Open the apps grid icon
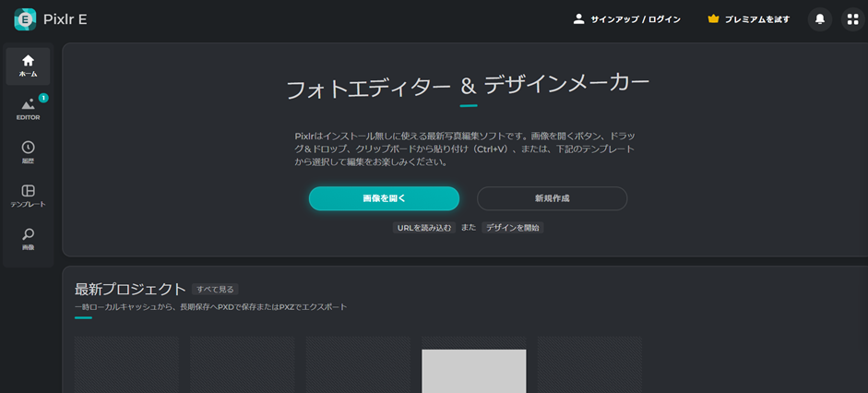This screenshot has width=868, height=393. (852, 19)
